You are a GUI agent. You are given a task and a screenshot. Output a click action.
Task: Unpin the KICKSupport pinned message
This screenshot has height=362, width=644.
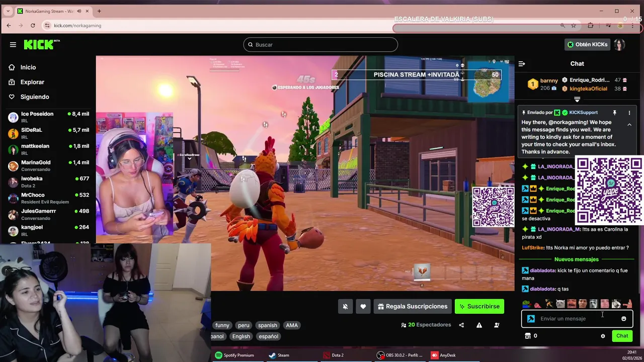[614, 113]
